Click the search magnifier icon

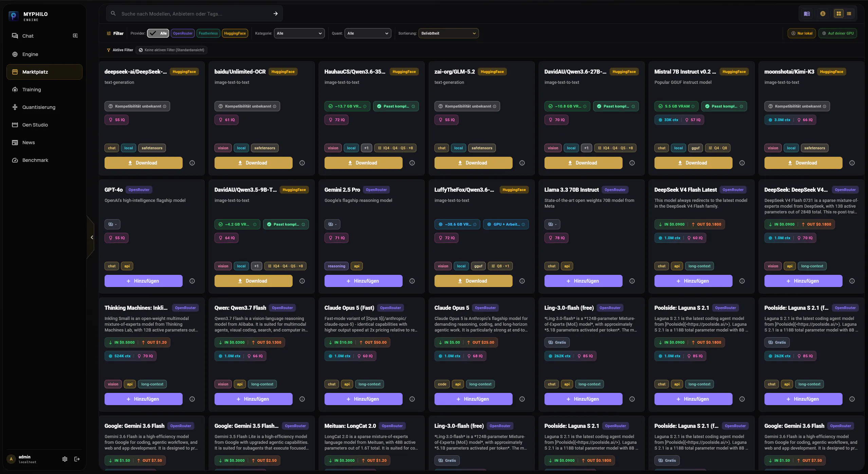coord(113,14)
